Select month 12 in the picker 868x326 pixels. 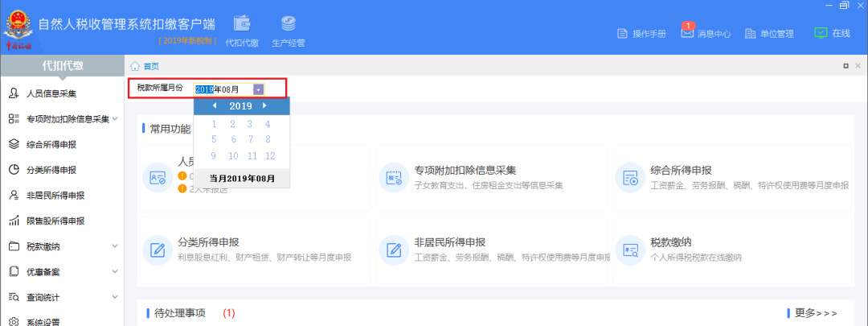[270, 156]
